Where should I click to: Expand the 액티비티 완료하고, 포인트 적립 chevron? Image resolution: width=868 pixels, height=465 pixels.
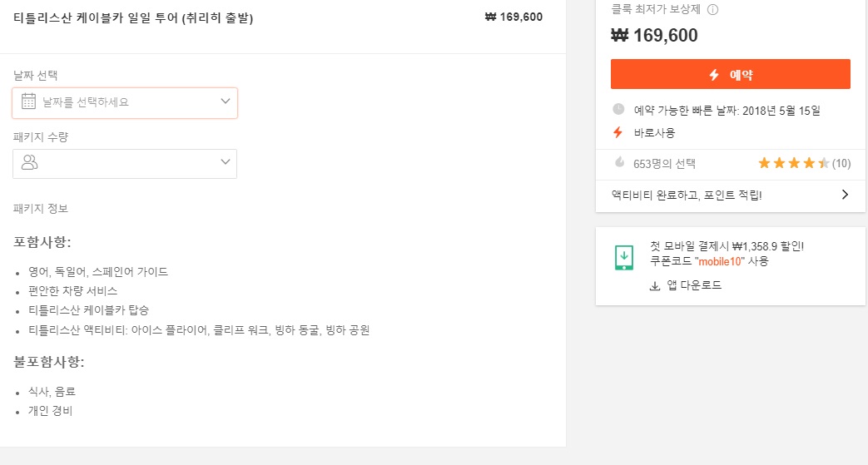coord(845,195)
